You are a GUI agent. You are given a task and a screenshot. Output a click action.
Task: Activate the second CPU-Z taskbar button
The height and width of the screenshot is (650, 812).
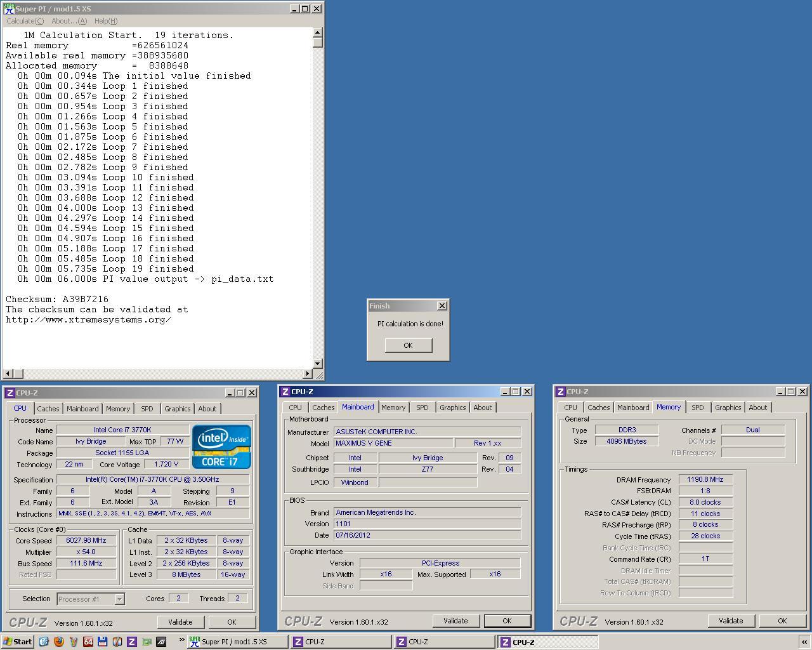[x=445, y=642]
